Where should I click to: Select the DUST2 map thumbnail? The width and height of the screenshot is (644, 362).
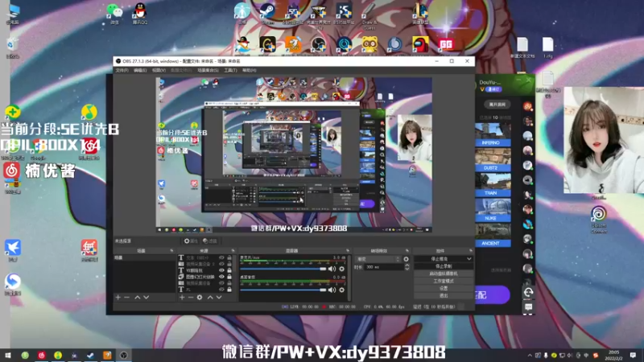pos(493,160)
